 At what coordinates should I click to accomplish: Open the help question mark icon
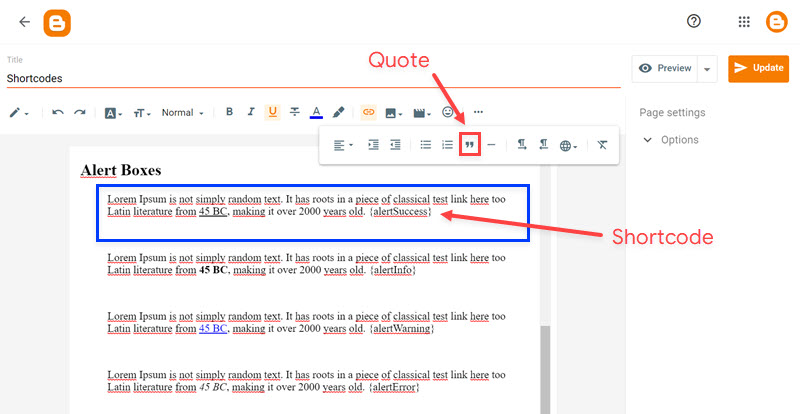[694, 22]
